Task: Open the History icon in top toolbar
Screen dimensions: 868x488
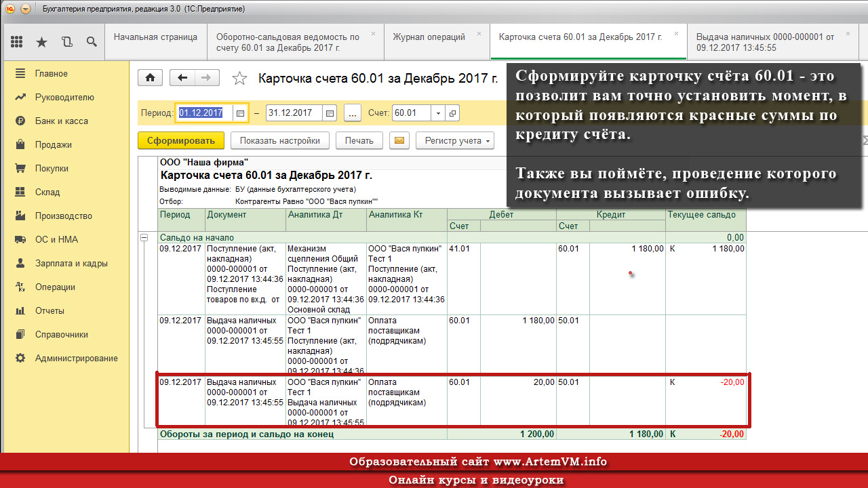Action: (66, 42)
